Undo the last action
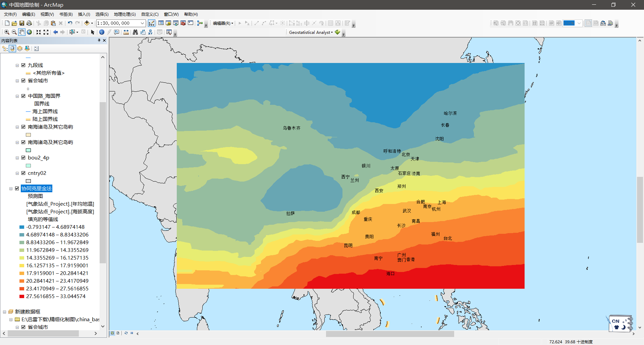 (70, 23)
